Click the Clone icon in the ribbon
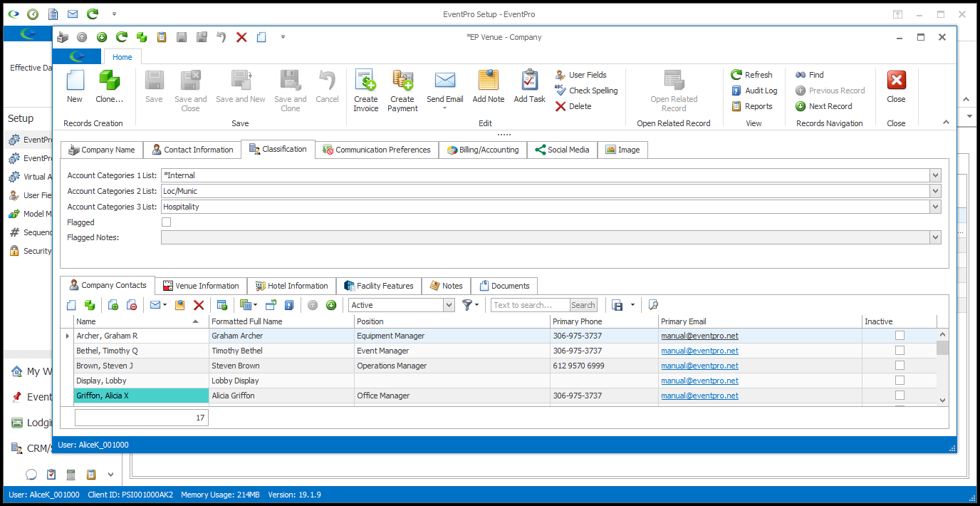Screen dimensions: 980x506 (109, 80)
